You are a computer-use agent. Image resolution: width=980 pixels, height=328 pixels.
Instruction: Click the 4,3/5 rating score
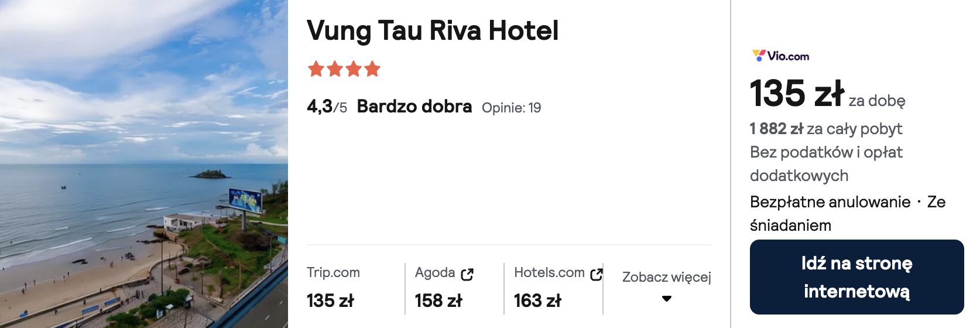coord(327,107)
